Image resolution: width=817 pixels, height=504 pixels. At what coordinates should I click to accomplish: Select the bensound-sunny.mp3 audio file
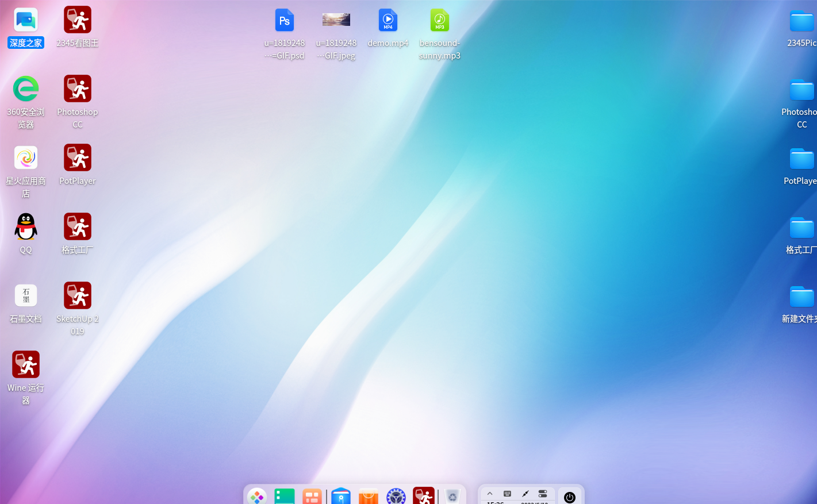tap(440, 21)
